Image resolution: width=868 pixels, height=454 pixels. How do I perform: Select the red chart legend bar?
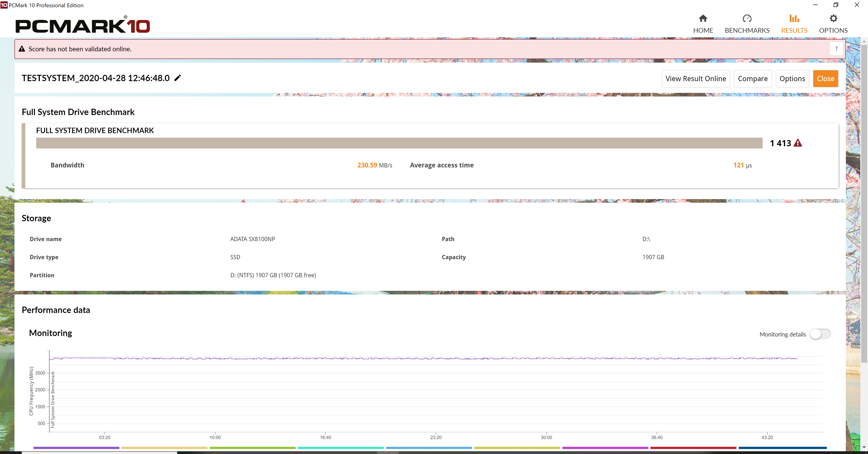(693, 448)
